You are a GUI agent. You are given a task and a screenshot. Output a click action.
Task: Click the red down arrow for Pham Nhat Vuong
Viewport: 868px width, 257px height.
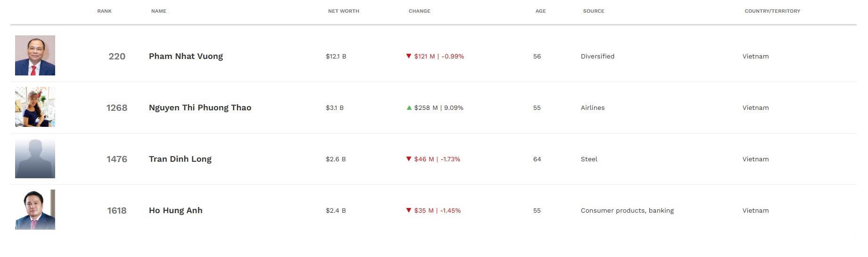point(409,56)
